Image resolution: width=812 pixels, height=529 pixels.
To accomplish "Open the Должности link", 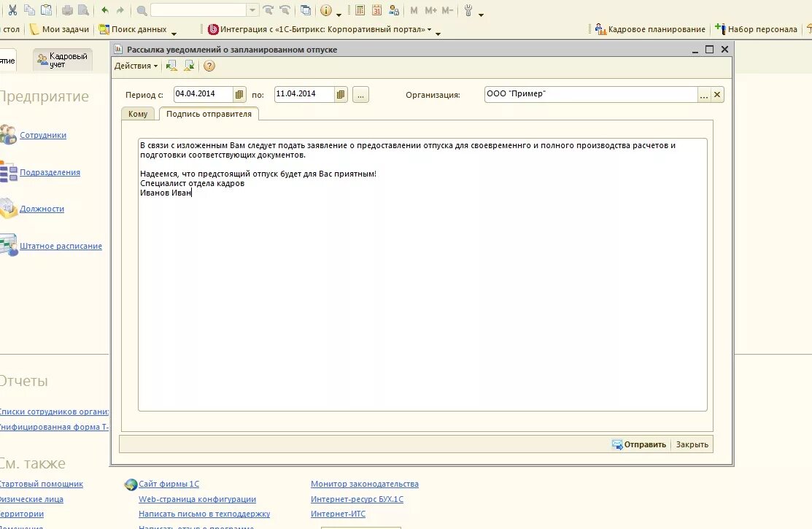I will click(x=42, y=209).
